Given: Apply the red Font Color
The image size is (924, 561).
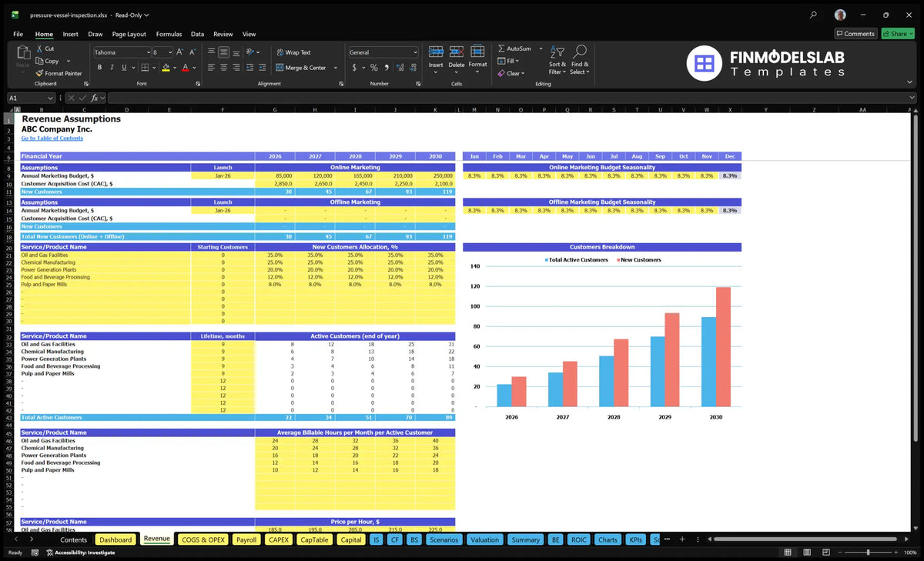Looking at the screenshot, I should (185, 68).
